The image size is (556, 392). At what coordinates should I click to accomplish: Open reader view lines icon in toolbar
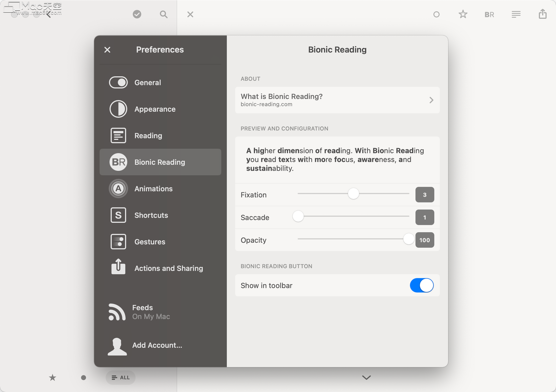pyautogui.click(x=516, y=14)
